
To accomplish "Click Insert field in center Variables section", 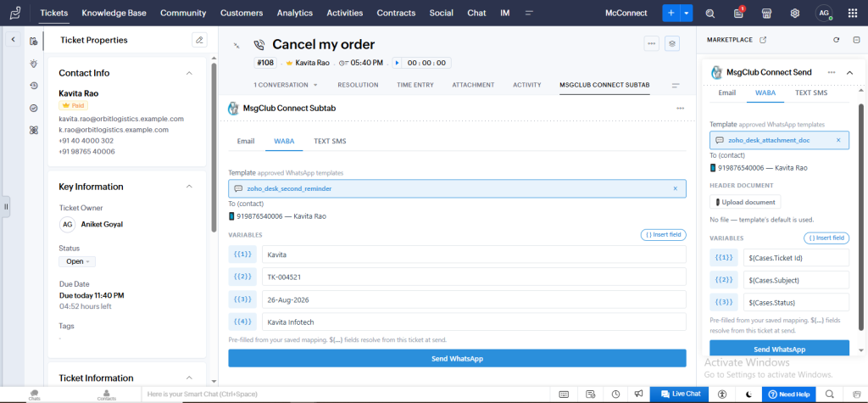I will pos(663,234).
